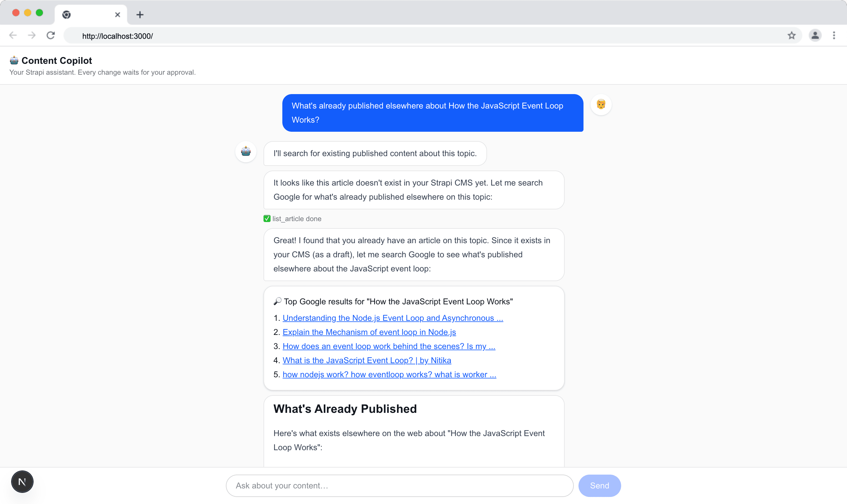Focus the Ask about your content input
847x504 pixels.
[x=399, y=486]
